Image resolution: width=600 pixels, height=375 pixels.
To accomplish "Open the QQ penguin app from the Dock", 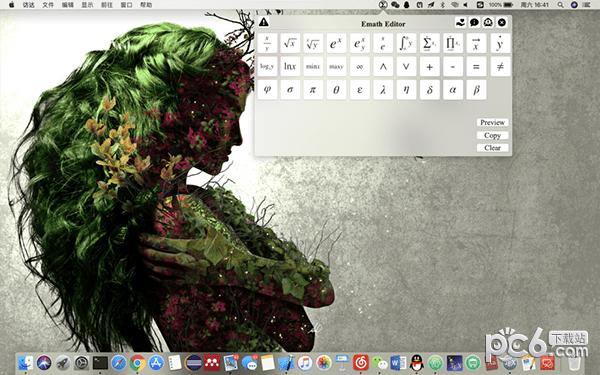I will click(417, 363).
